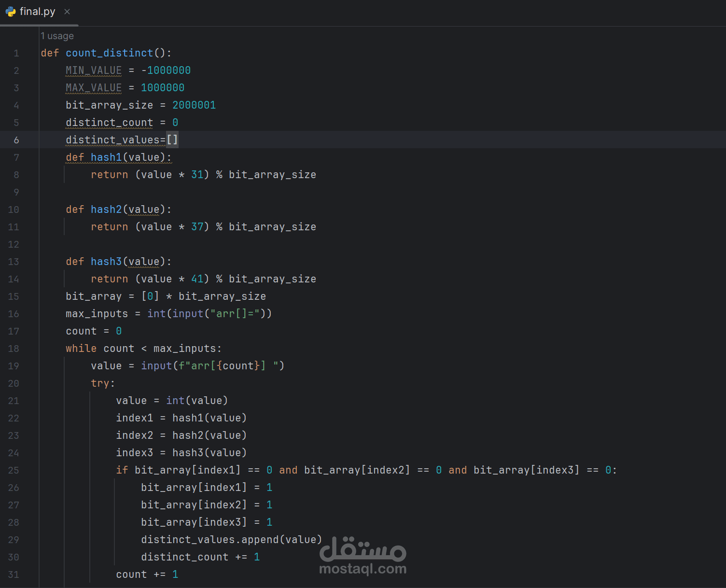The image size is (726, 588).
Task: Click line number 25 in gutter
Action: tap(14, 470)
